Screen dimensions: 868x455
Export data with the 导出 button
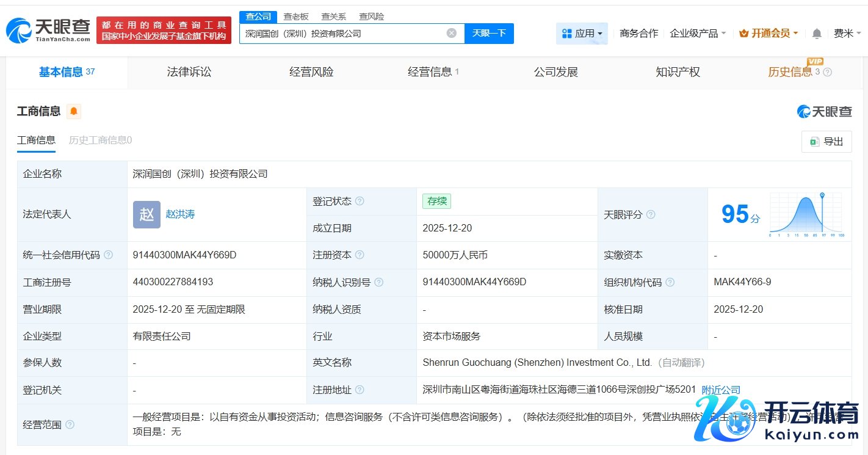click(826, 142)
